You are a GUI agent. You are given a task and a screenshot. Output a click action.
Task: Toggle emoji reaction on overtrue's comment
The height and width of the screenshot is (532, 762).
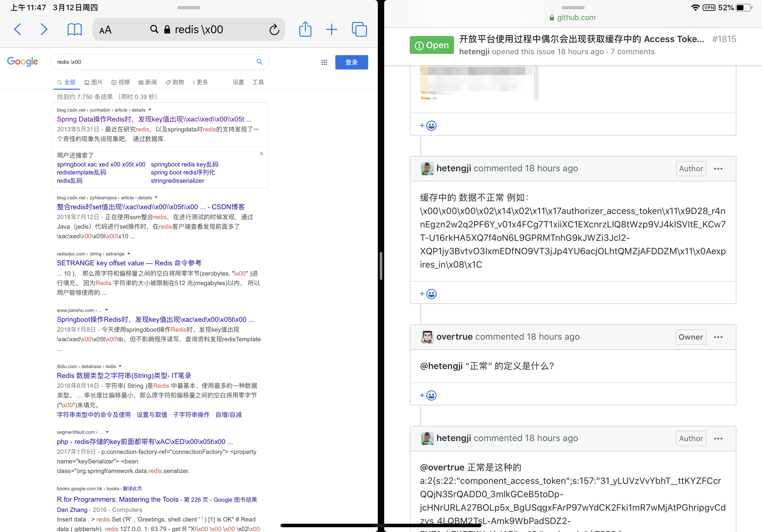427,395
